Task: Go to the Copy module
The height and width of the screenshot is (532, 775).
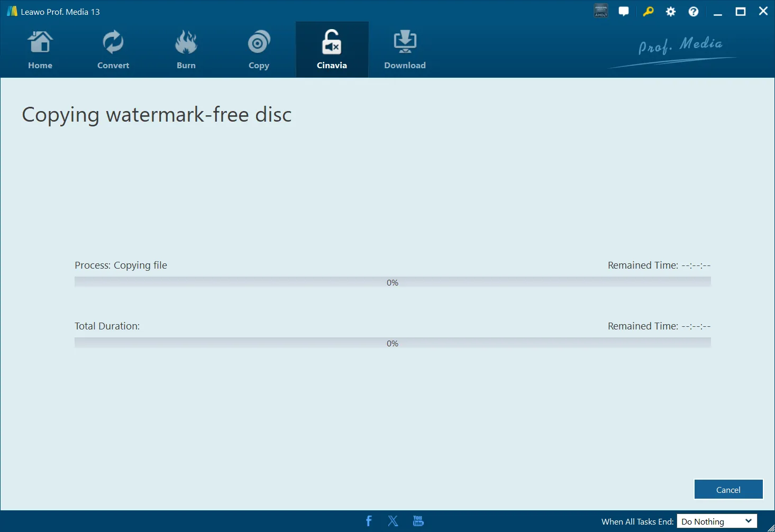Action: point(259,50)
